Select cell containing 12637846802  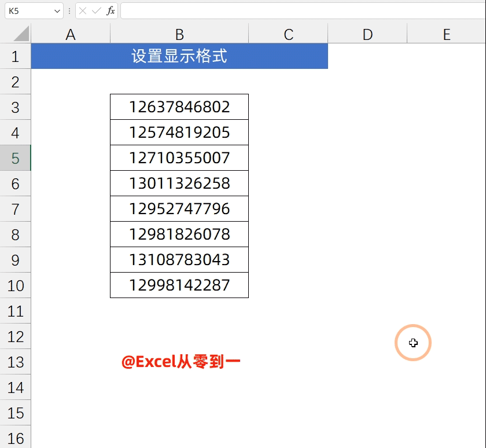point(179,107)
